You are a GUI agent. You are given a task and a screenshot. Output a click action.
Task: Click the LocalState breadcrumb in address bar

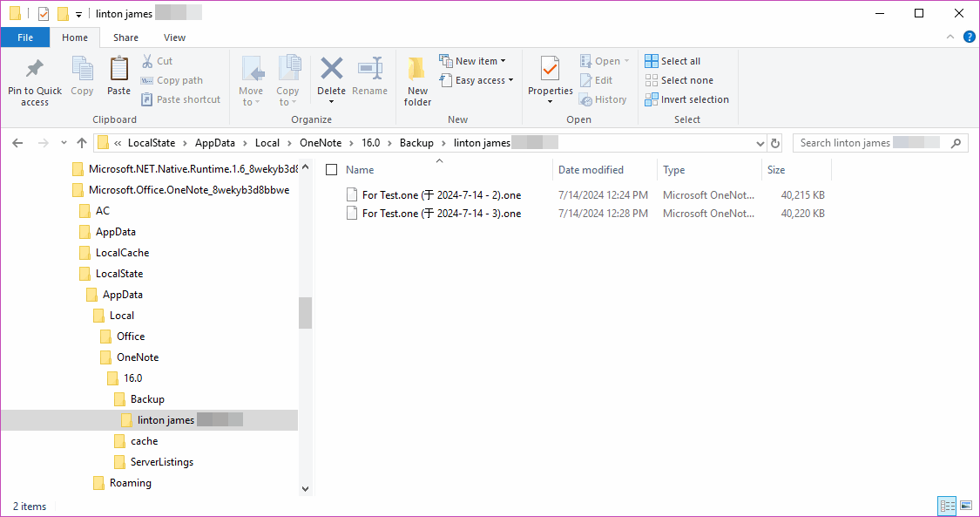point(152,143)
